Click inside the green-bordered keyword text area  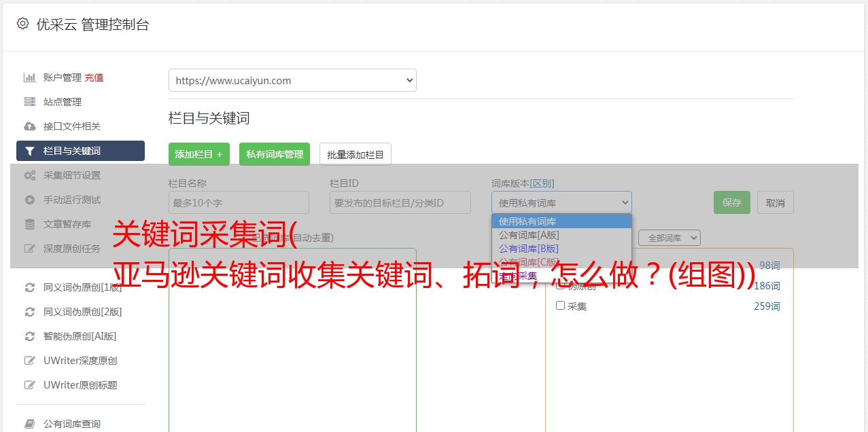click(292, 340)
